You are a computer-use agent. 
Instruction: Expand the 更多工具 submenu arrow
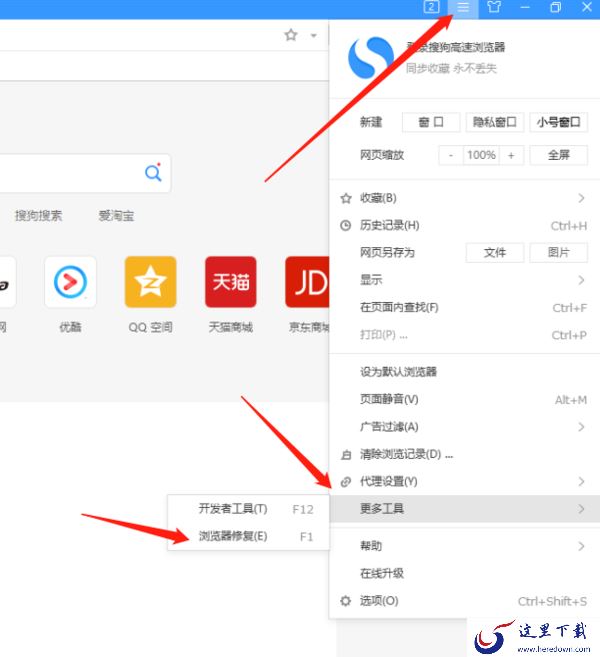click(x=581, y=509)
